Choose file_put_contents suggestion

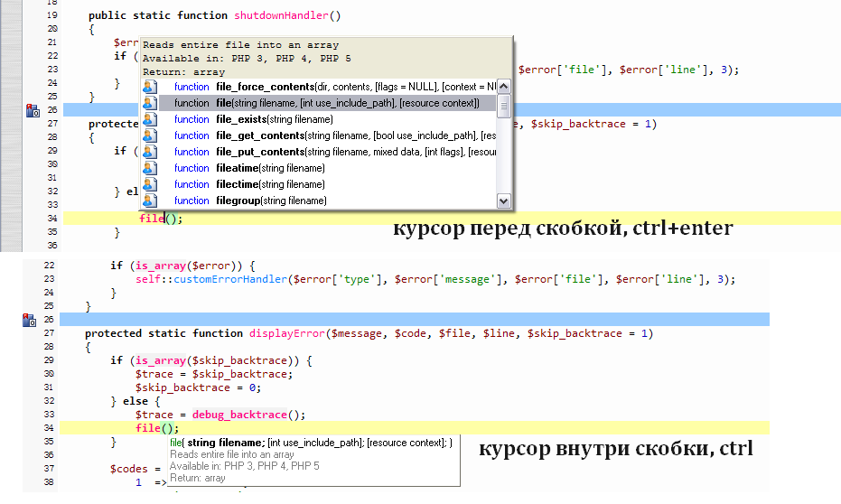pyautogui.click(x=327, y=152)
